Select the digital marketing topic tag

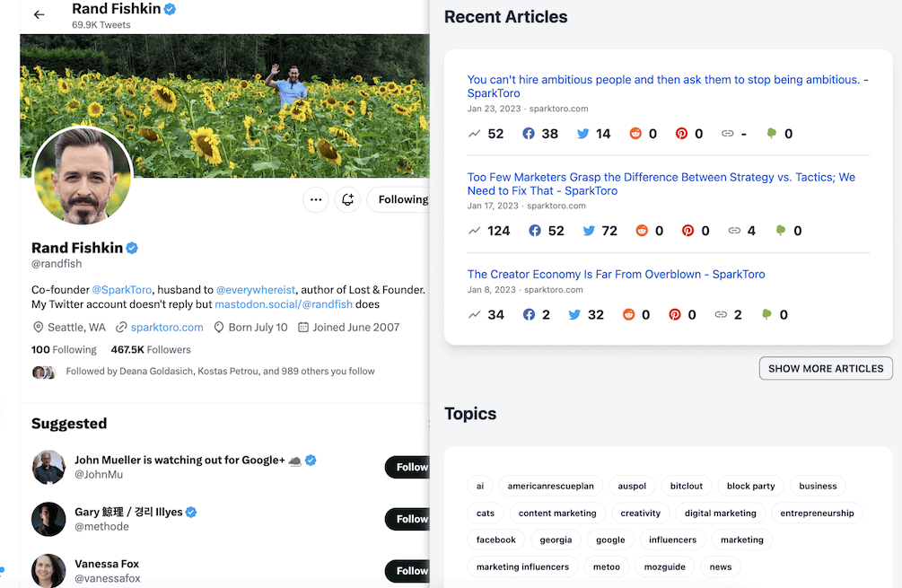point(720,513)
